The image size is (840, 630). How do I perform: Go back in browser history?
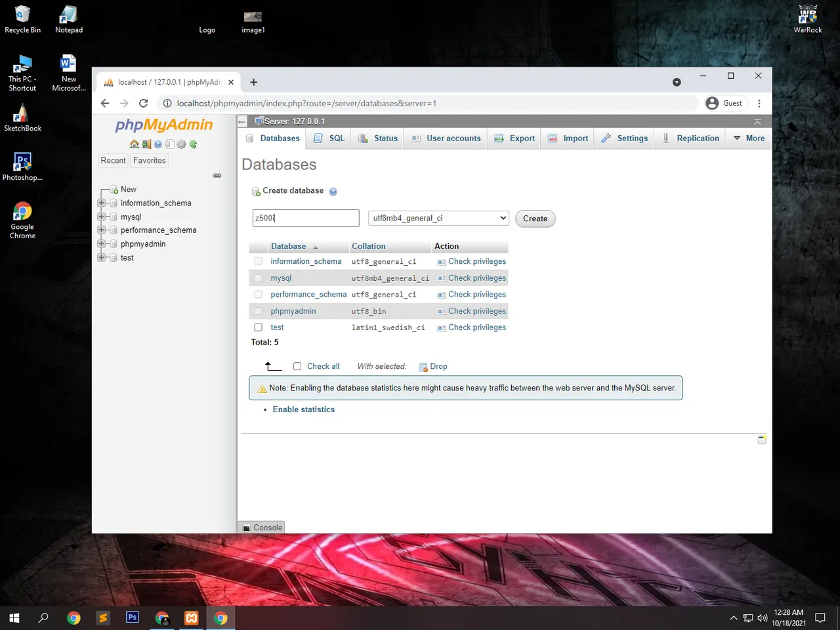(105, 103)
